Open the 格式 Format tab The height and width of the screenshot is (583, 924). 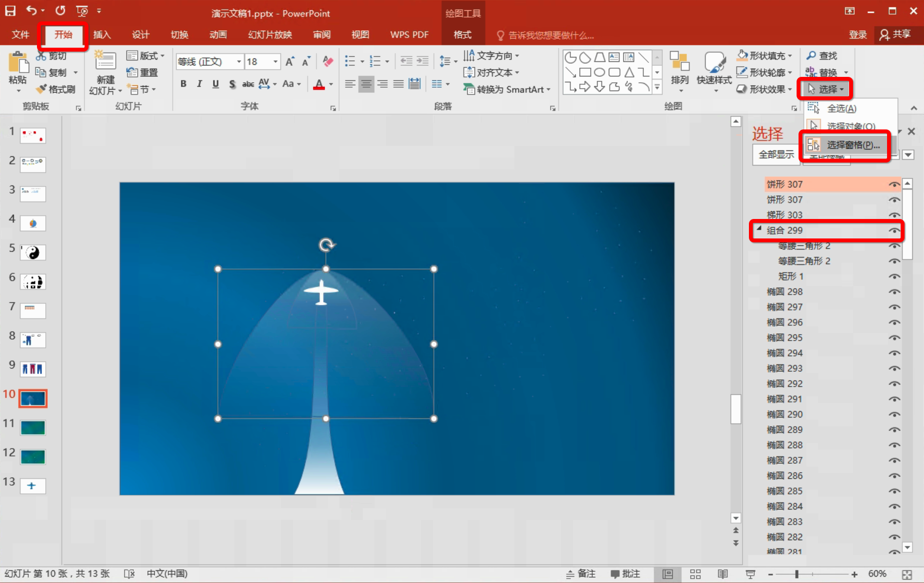click(462, 35)
